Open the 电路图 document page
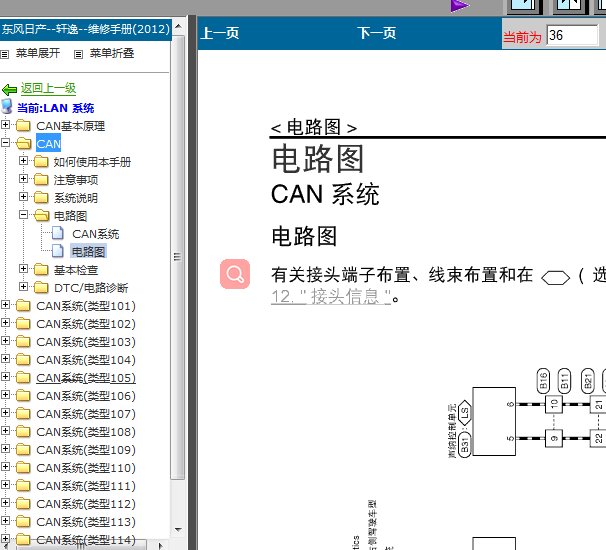The width and height of the screenshot is (606, 550). pyautogui.click(x=88, y=252)
